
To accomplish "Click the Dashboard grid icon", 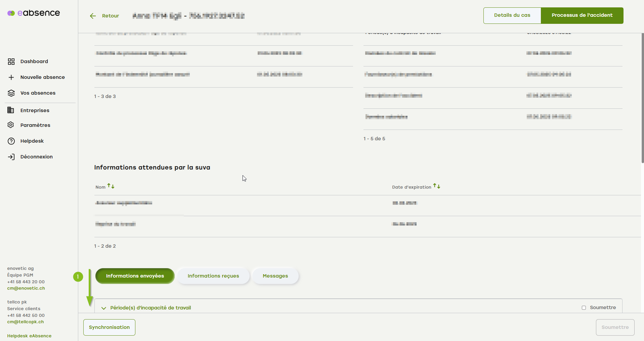I will (11, 61).
